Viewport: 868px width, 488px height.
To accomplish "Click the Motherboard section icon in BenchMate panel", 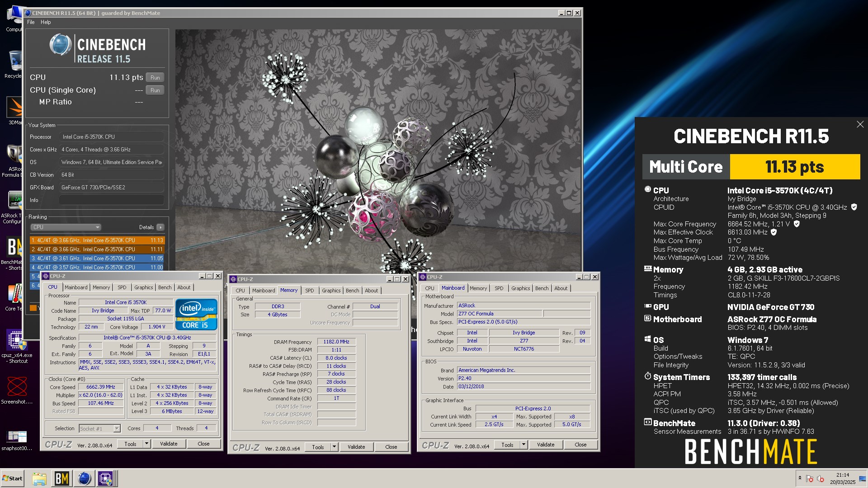I will click(647, 319).
